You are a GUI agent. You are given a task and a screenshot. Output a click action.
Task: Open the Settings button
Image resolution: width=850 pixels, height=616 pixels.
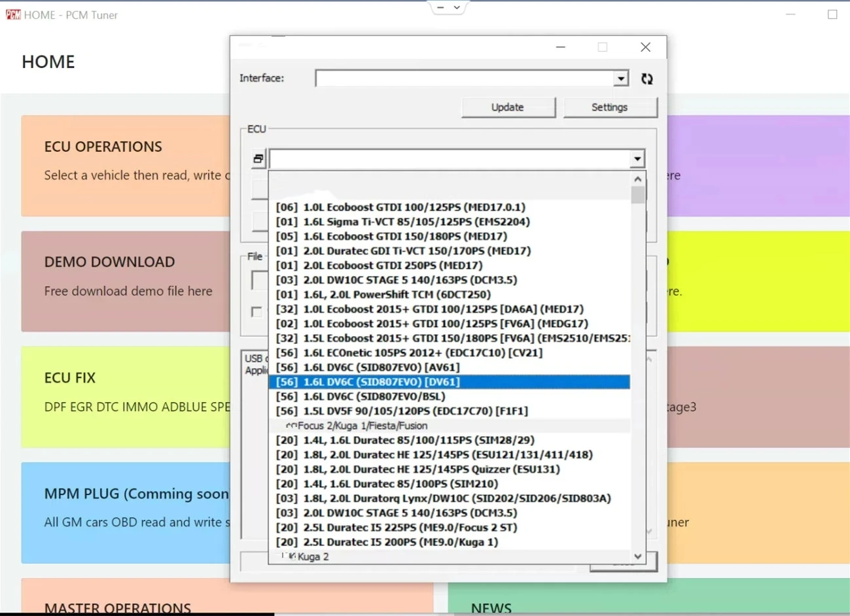(x=609, y=107)
